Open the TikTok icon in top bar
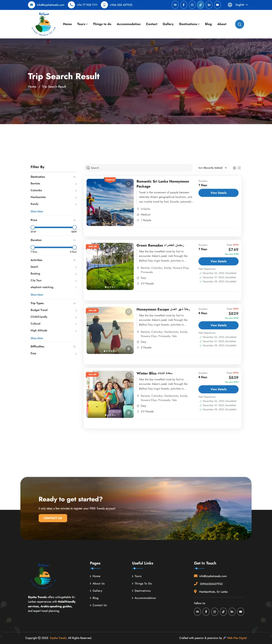The height and width of the screenshot is (644, 272). click(200, 5)
